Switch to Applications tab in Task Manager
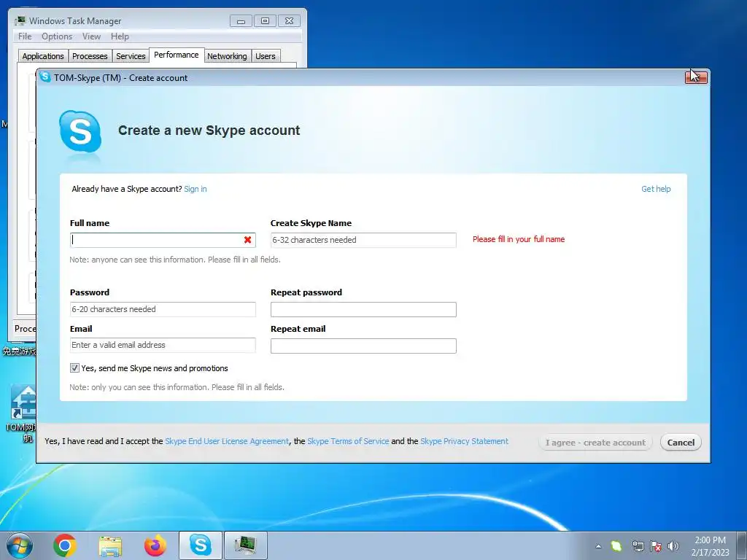 point(43,56)
